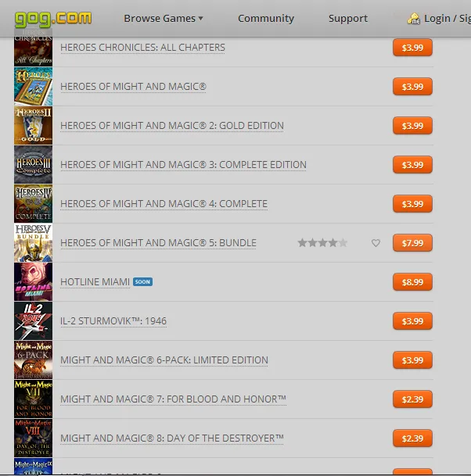Open Heroes of Might and Magic 4: Complete link
The image size is (471, 476).
pyautogui.click(x=164, y=204)
